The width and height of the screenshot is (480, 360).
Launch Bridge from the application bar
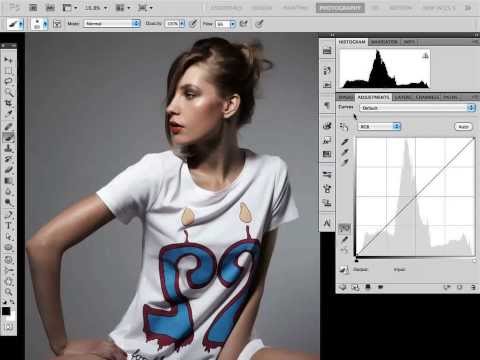(33, 7)
